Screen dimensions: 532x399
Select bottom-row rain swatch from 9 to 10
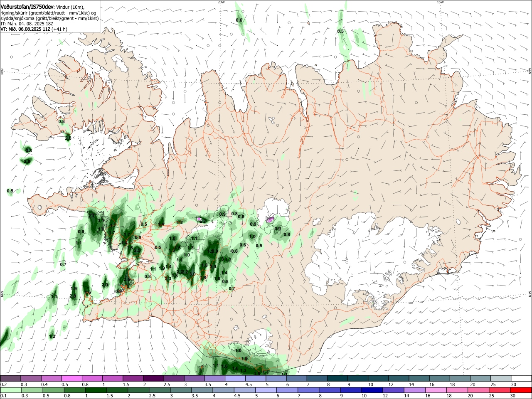pyautogui.click(x=351, y=390)
